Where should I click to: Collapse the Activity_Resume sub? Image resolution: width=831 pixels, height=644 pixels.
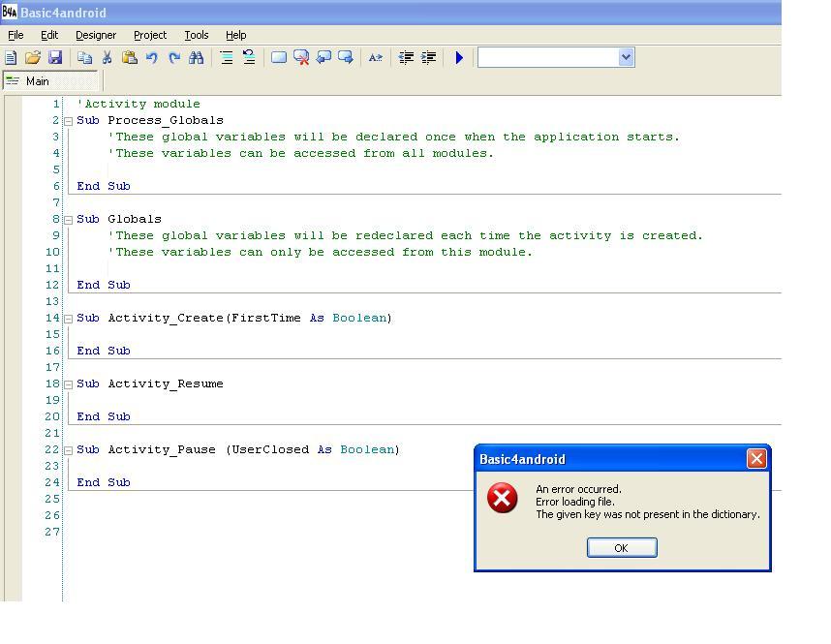coord(69,384)
